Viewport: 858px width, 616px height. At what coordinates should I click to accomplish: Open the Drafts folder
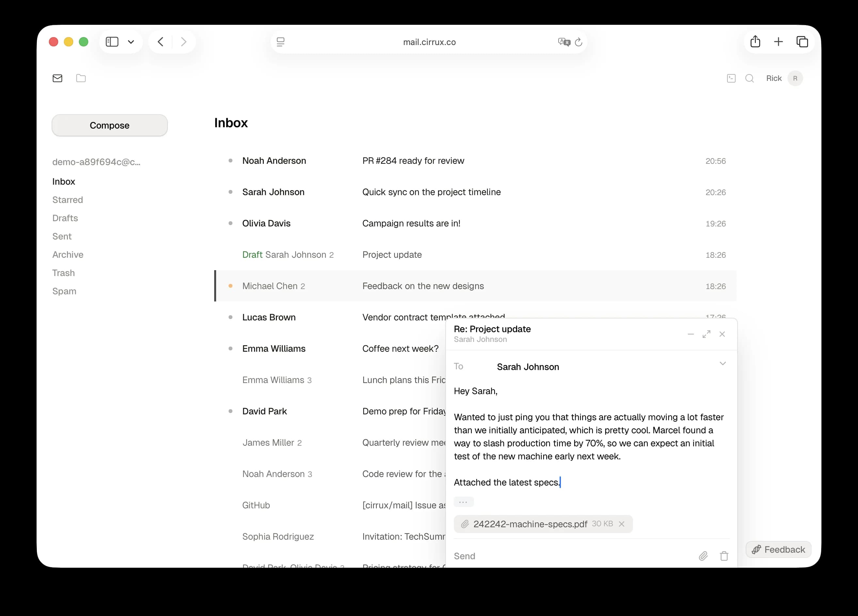point(65,218)
